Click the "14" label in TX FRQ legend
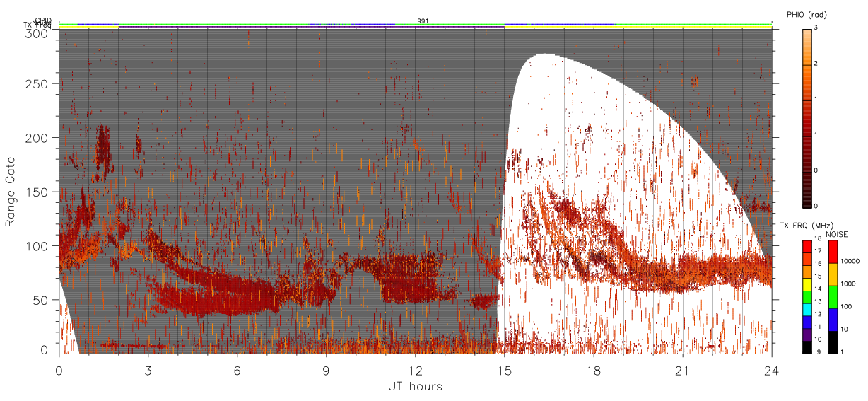This screenshot has width=868, height=401. pos(818,289)
